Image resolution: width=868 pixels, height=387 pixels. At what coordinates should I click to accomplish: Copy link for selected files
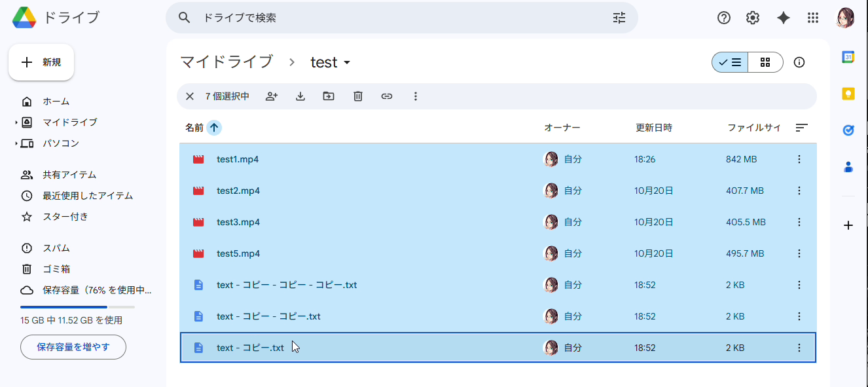tap(387, 96)
